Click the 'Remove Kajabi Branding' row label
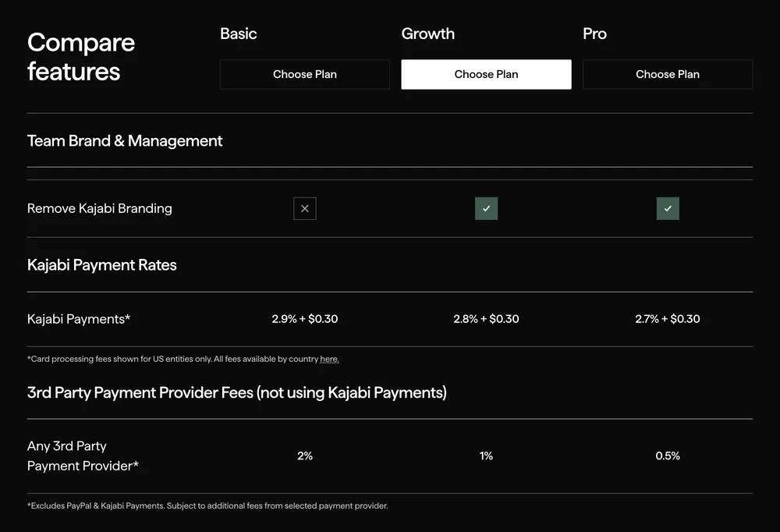 [100, 208]
